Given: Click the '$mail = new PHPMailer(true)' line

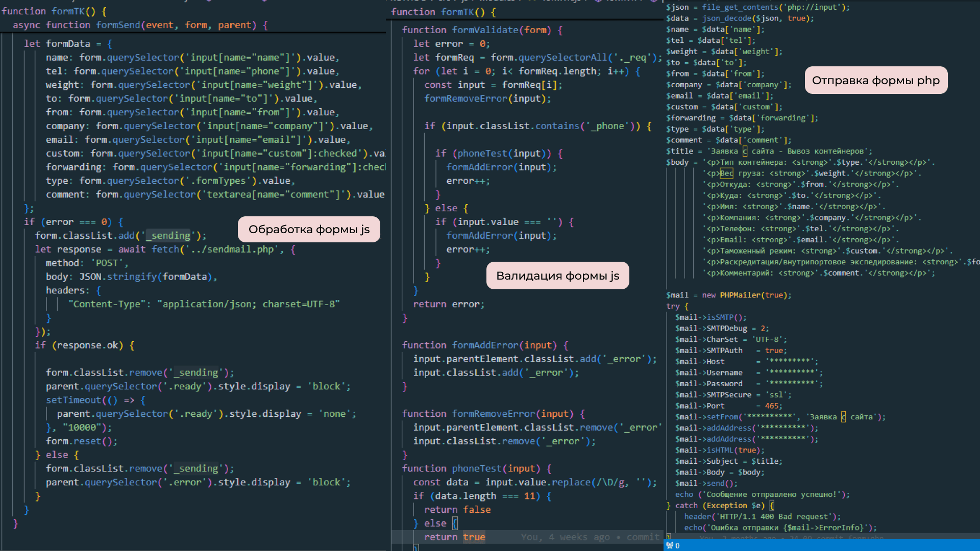Looking at the screenshot, I should coord(729,295).
